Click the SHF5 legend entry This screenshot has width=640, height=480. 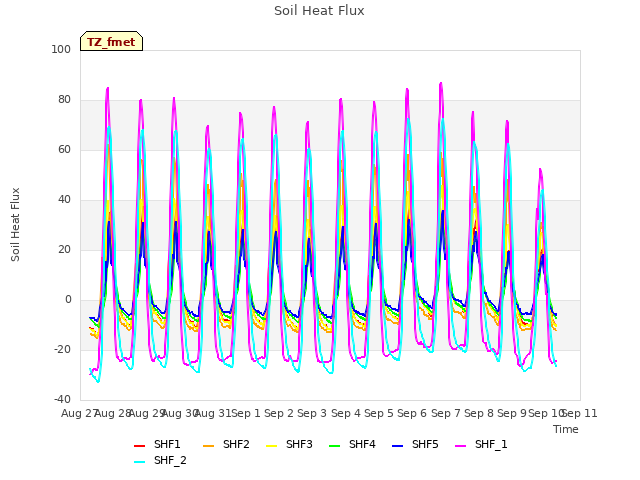click(x=415, y=444)
